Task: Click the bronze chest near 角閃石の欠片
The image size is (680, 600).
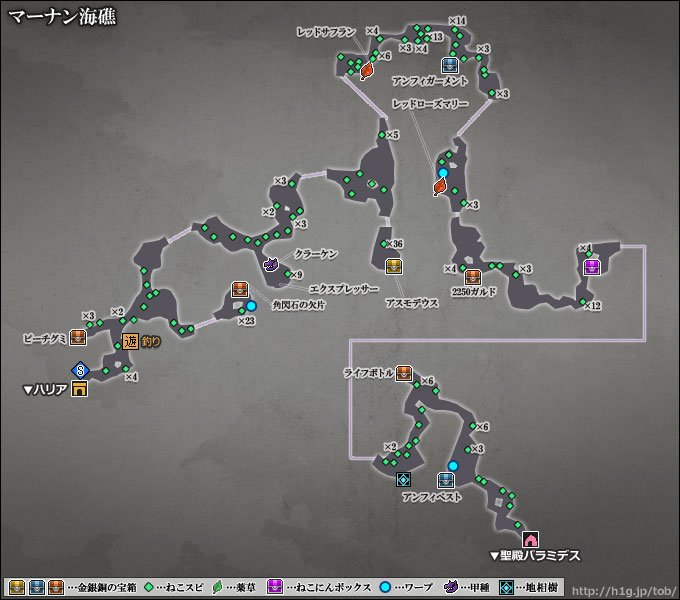Action: pos(240,289)
